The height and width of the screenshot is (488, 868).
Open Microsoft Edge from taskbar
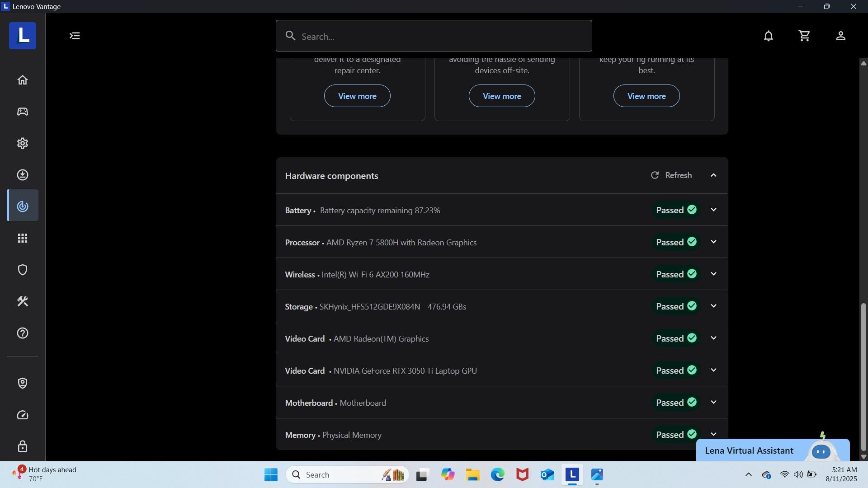[x=498, y=475]
